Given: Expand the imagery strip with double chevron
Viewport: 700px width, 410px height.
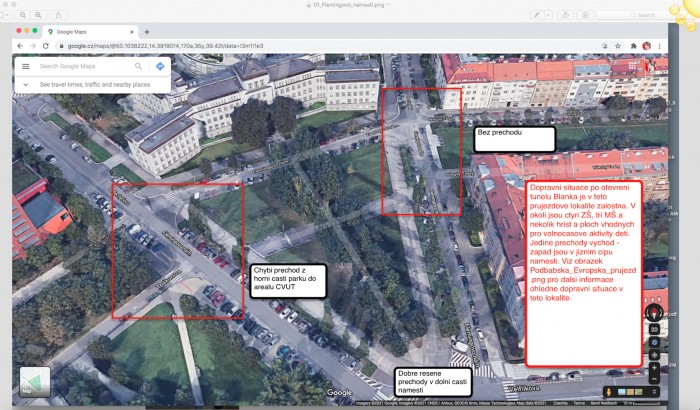Looking at the screenshot, I should pyautogui.click(x=654, y=392).
